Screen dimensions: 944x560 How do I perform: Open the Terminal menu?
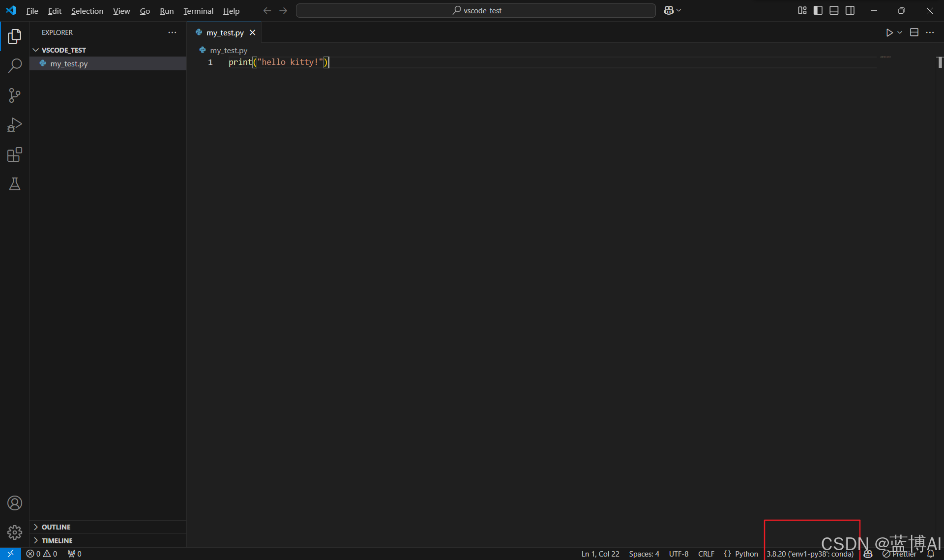point(198,11)
